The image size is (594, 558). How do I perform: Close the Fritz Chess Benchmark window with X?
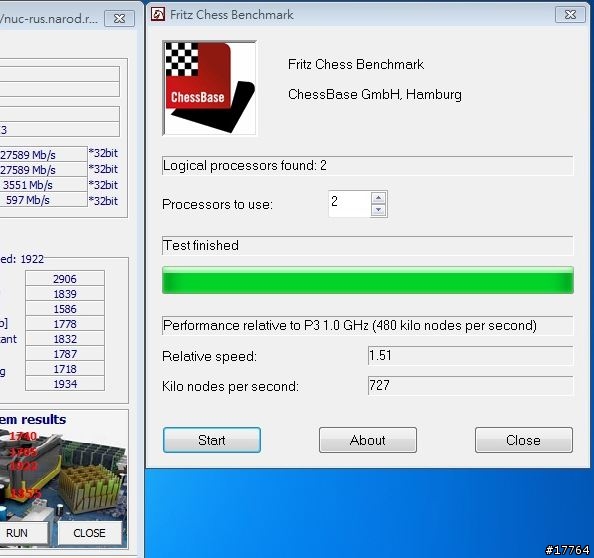pyautogui.click(x=570, y=15)
